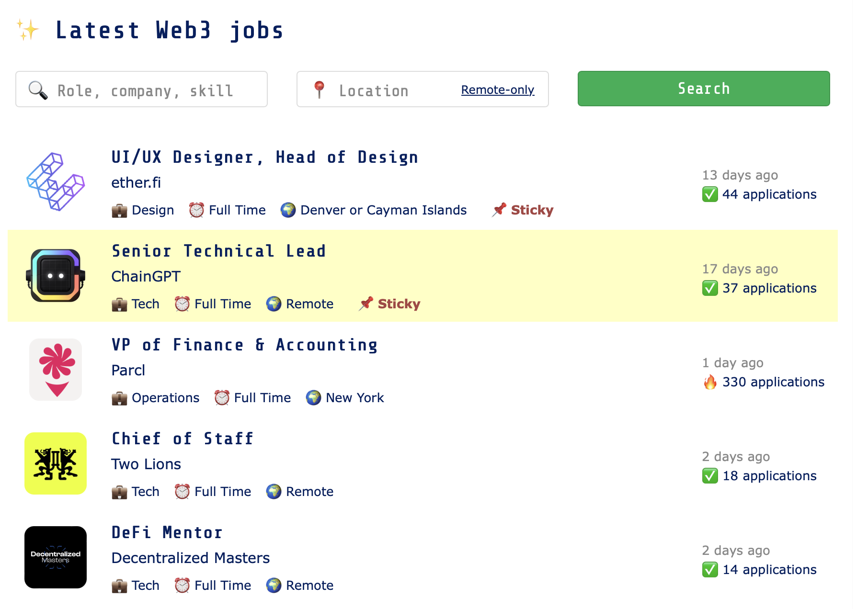Click Remote tag in ChainGPT row
This screenshot has height=609, width=868.
point(310,304)
